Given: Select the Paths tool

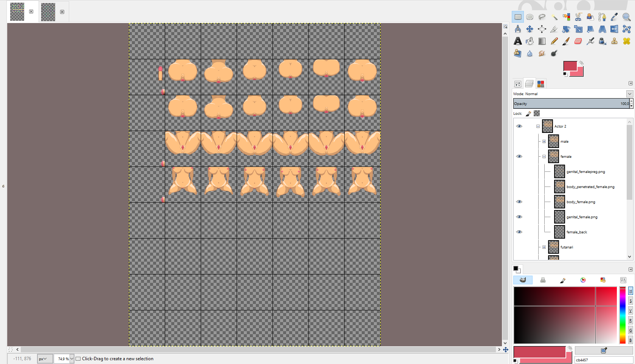Looking at the screenshot, I should point(602,17).
